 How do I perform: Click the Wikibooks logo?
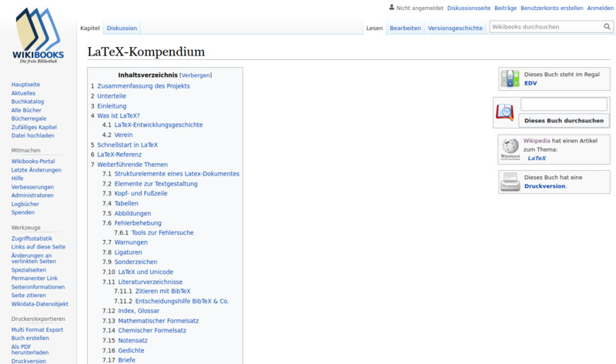pyautogui.click(x=38, y=36)
